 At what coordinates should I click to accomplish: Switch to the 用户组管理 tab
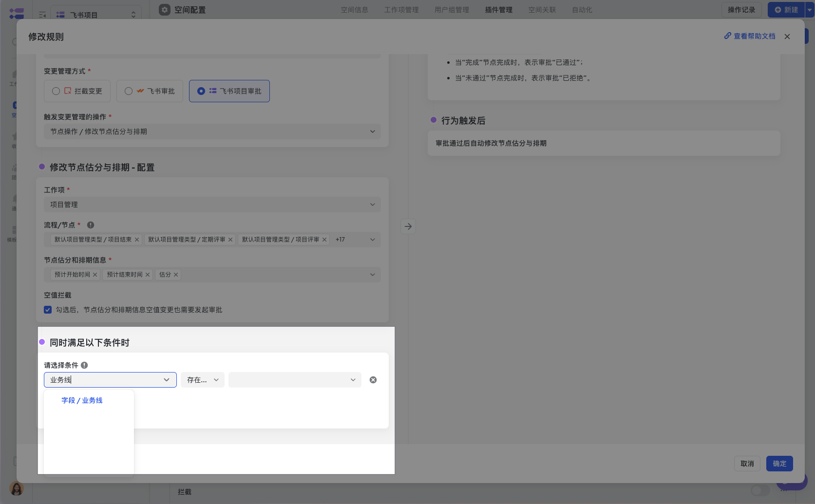click(x=452, y=10)
